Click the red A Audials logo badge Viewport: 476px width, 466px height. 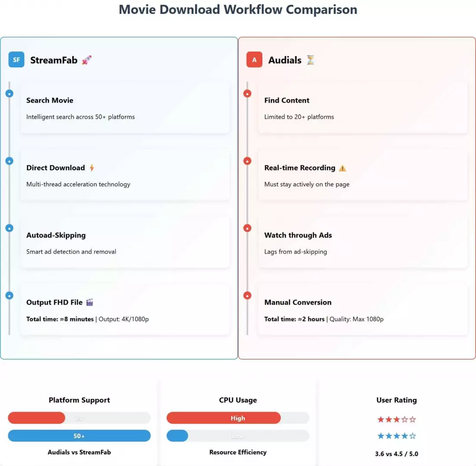point(254,60)
